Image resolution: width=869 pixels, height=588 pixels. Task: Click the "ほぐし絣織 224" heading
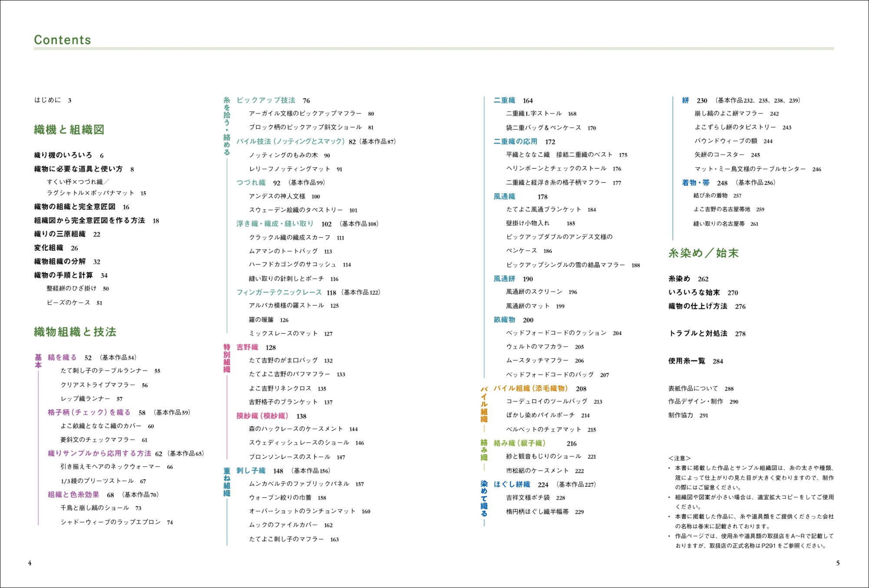pos(520,485)
